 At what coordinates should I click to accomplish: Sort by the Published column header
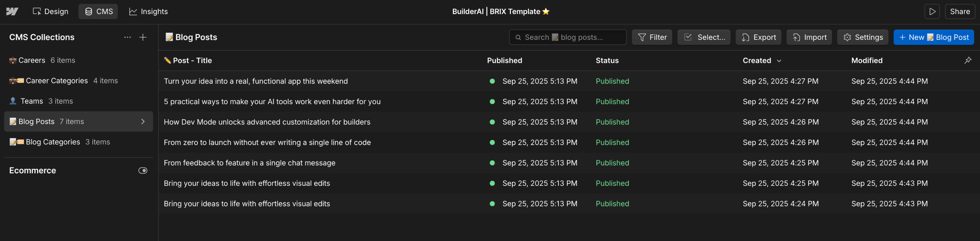[504, 60]
